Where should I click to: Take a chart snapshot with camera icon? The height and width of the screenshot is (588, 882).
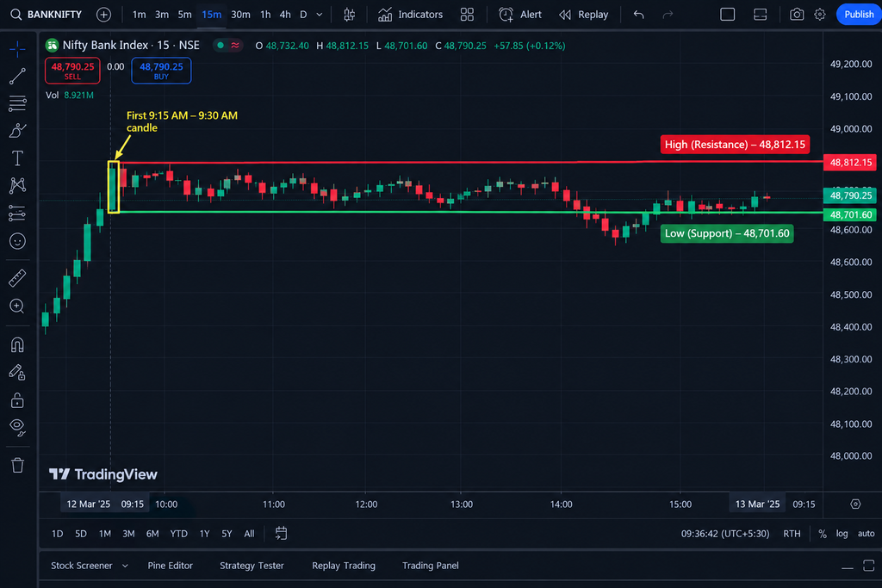coord(797,15)
